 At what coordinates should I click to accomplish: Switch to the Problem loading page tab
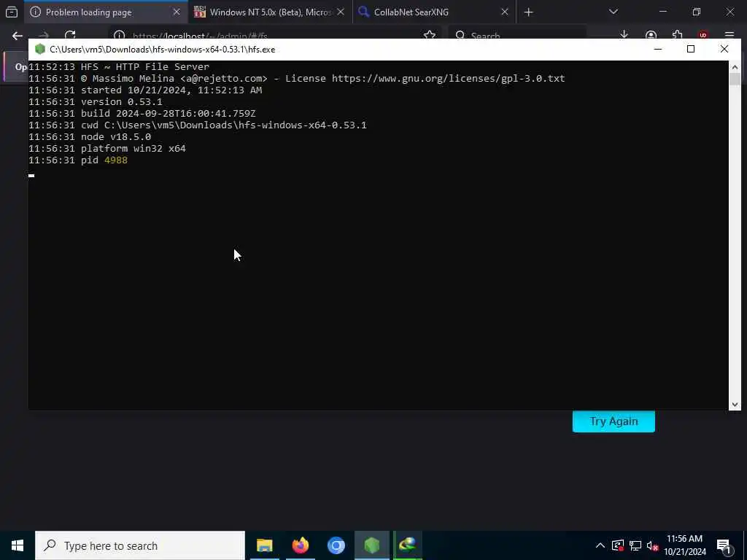click(x=106, y=12)
